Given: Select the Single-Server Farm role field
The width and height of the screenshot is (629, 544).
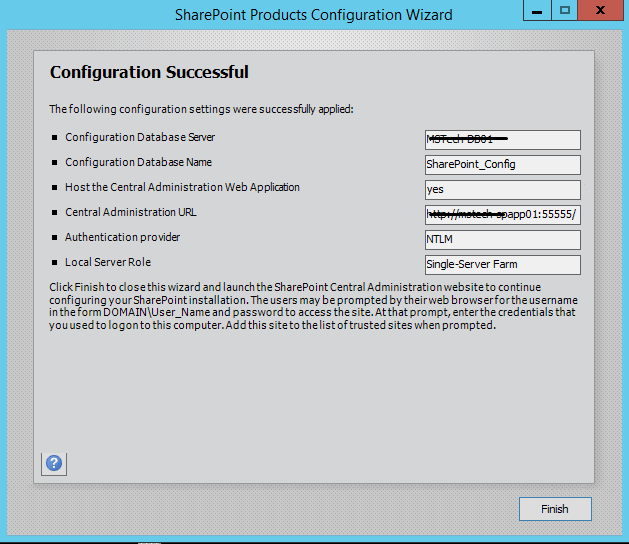Looking at the screenshot, I should pos(502,264).
